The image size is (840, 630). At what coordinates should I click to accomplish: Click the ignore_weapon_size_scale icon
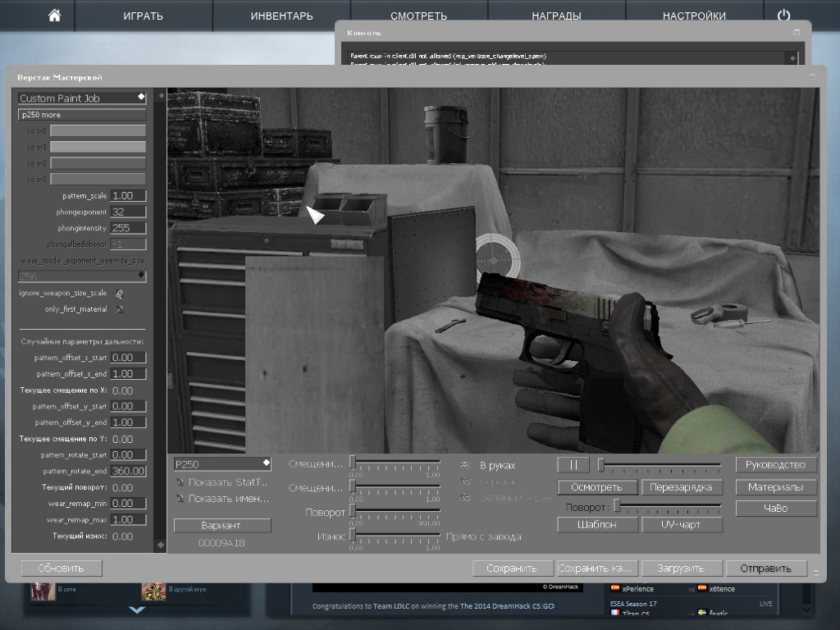121,294
